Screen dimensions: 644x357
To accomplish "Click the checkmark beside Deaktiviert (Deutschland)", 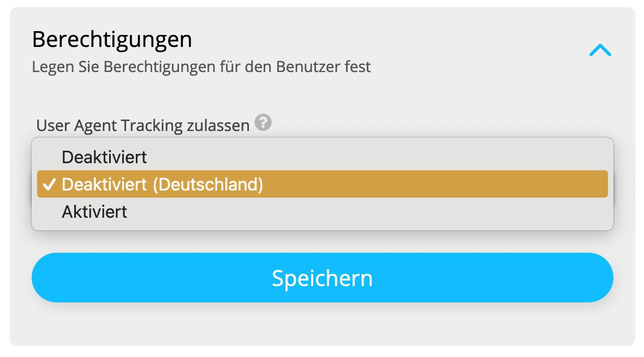I will tap(50, 184).
